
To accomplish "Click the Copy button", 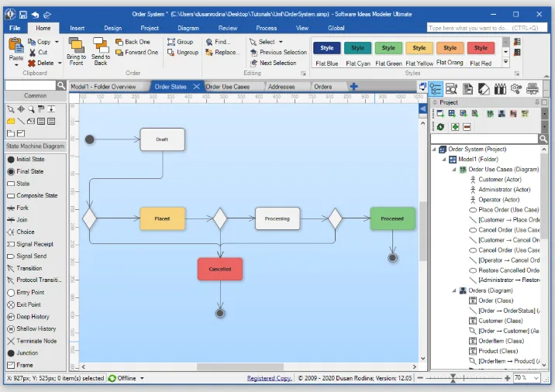I will click(x=40, y=42).
